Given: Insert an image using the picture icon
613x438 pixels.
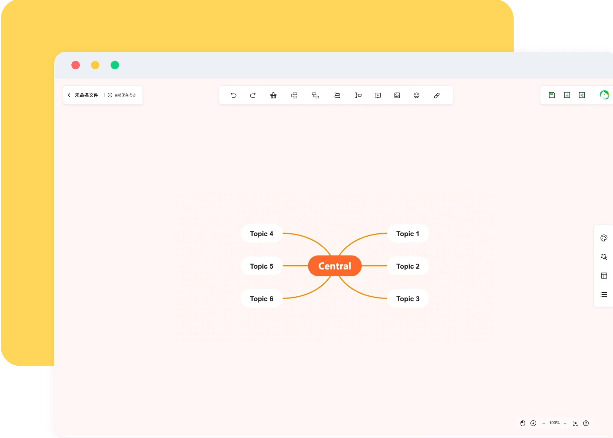Looking at the screenshot, I should point(397,95).
